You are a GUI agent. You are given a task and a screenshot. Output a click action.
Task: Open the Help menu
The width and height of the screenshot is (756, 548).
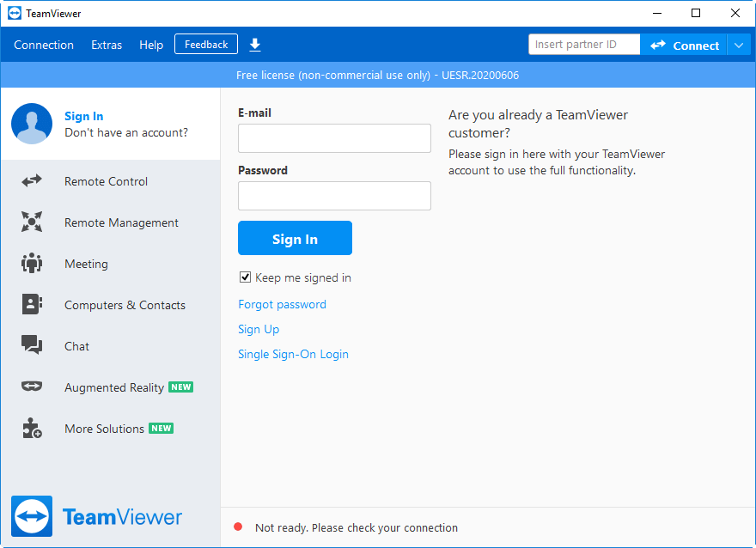tap(151, 45)
